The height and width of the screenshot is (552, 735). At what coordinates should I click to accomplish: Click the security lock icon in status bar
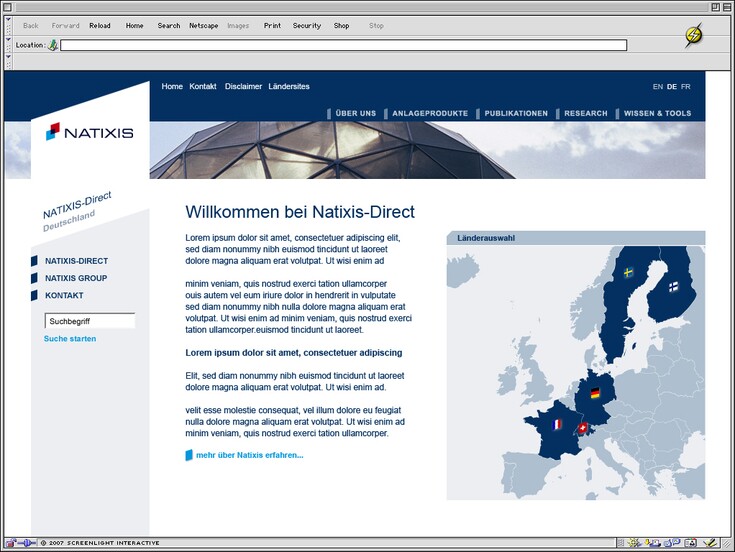click(10, 543)
